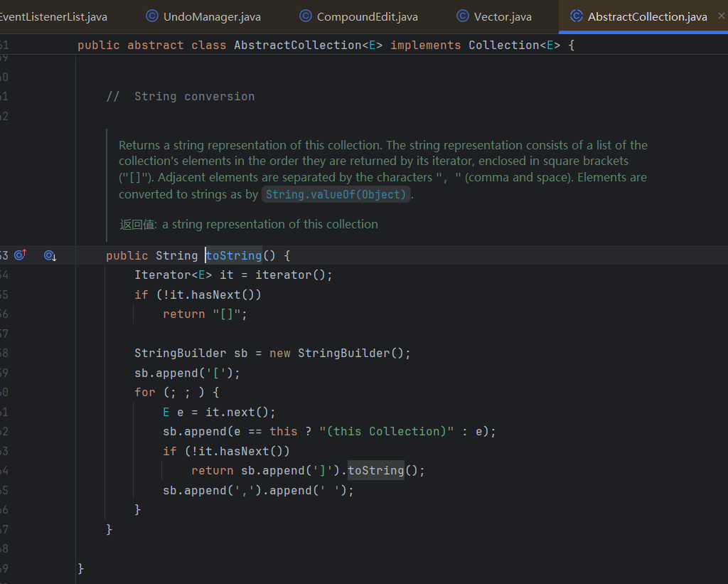The height and width of the screenshot is (584, 728).
Task: Click the class icon on UndoManager.java tab
Action: (x=152, y=16)
